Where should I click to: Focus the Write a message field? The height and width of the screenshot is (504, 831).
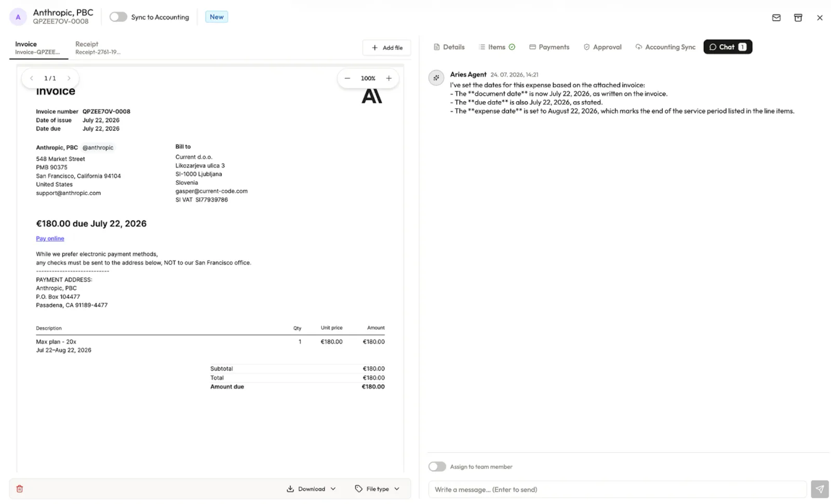[617, 489]
